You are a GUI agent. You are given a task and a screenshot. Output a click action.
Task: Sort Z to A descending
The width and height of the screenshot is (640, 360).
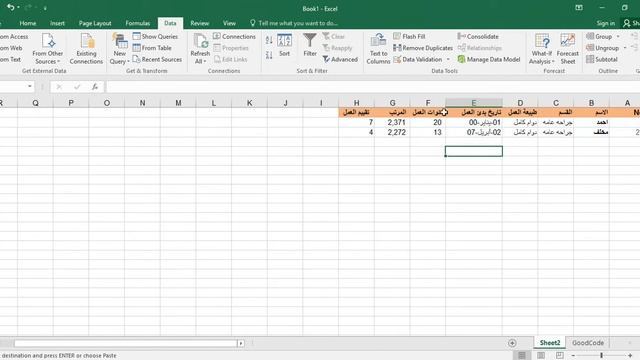click(269, 55)
